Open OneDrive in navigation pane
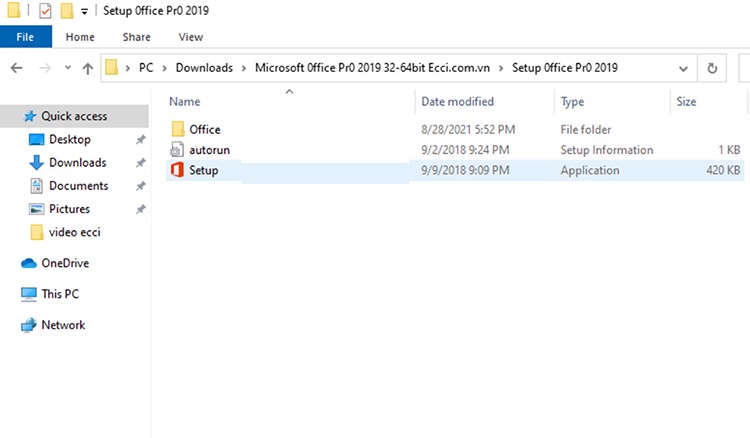The width and height of the screenshot is (750, 438). [65, 263]
